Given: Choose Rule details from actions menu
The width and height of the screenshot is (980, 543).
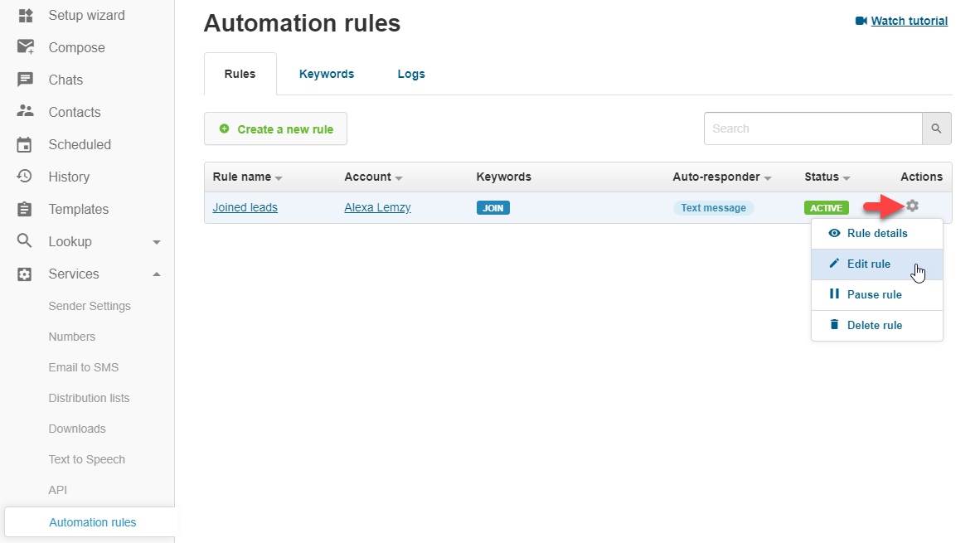Looking at the screenshot, I should [x=877, y=233].
